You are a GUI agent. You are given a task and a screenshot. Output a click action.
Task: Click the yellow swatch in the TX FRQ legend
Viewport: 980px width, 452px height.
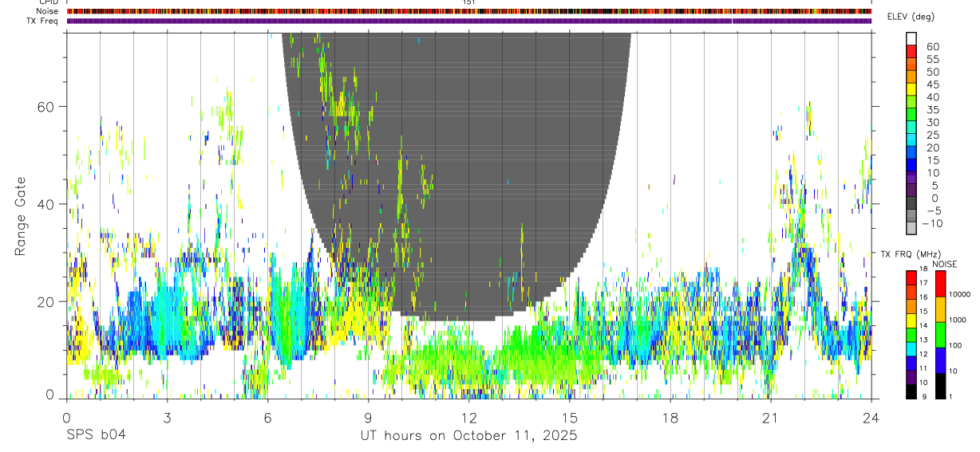(911, 320)
